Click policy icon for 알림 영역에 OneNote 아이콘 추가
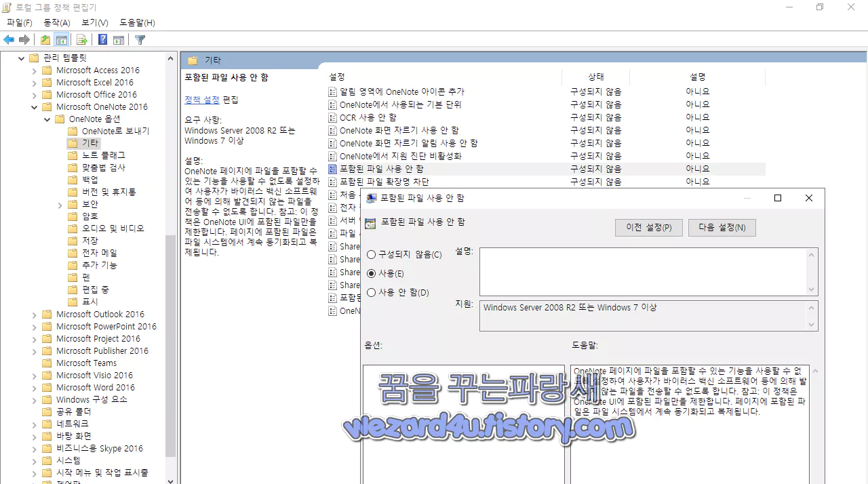The height and width of the screenshot is (484, 868). point(332,92)
